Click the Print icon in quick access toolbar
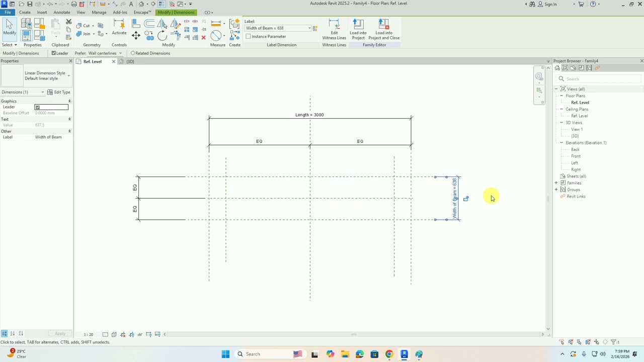This screenshot has width=644, height=362. tap(74, 4)
